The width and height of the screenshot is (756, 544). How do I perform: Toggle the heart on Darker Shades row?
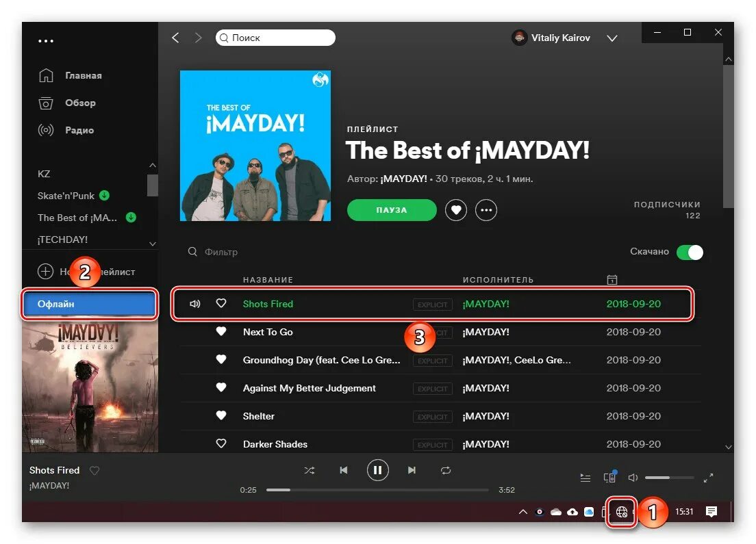(x=220, y=443)
